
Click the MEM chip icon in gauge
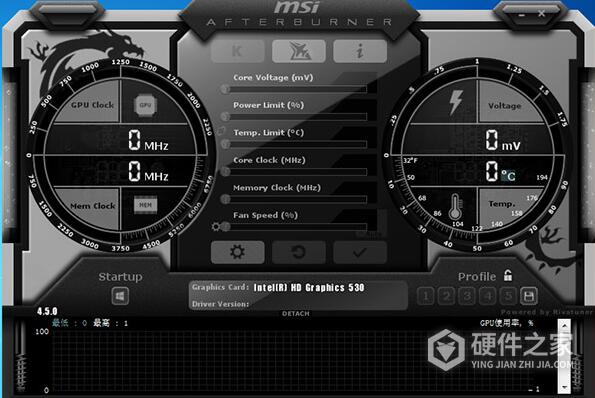pyautogui.click(x=145, y=205)
